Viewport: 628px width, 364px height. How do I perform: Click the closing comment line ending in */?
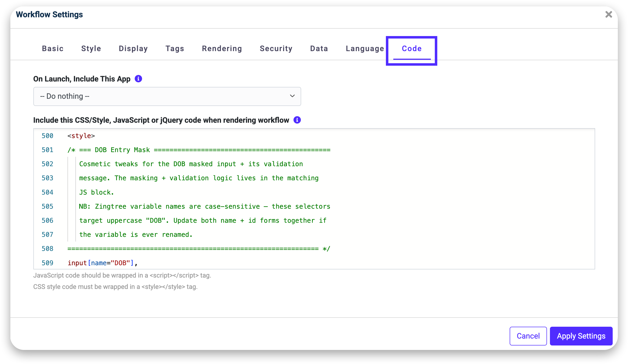click(x=199, y=249)
